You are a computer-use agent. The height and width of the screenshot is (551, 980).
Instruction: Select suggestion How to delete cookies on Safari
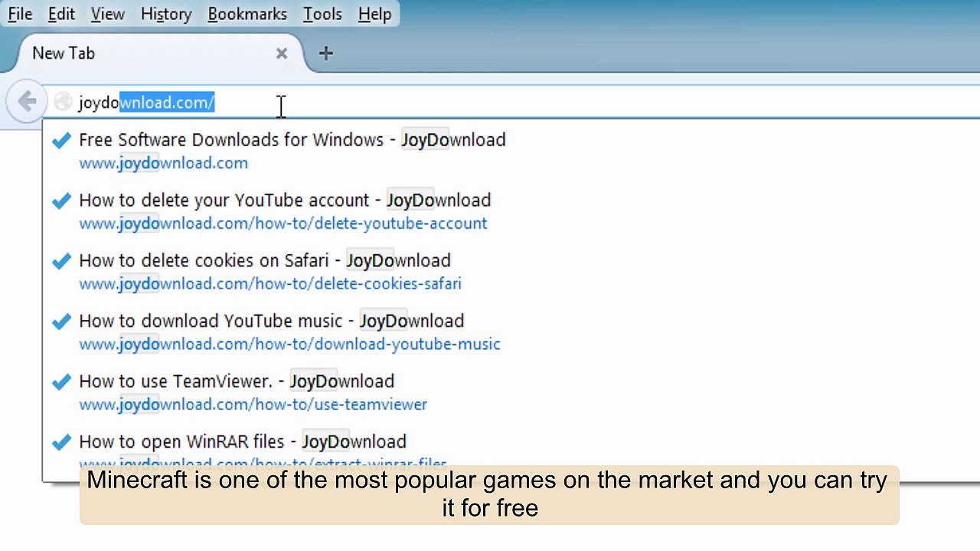click(x=264, y=261)
